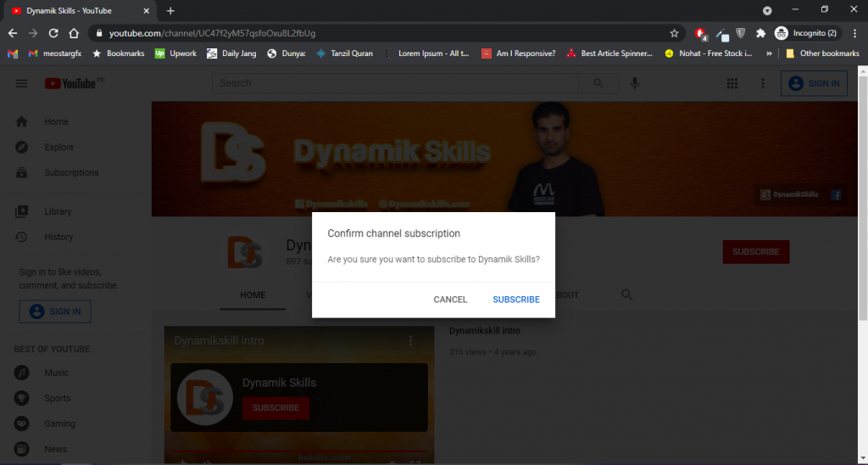Click the browser home icon
The image size is (868, 465).
(74, 33)
